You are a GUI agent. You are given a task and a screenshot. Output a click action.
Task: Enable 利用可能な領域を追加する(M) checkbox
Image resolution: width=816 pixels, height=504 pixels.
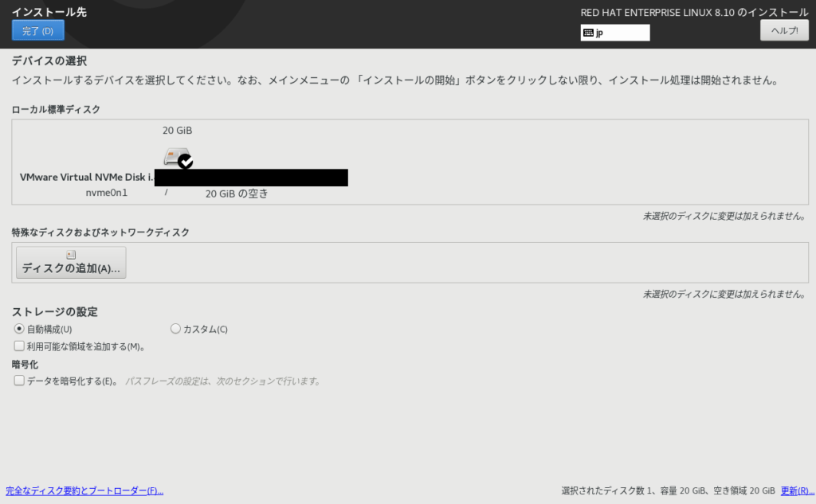pos(19,346)
